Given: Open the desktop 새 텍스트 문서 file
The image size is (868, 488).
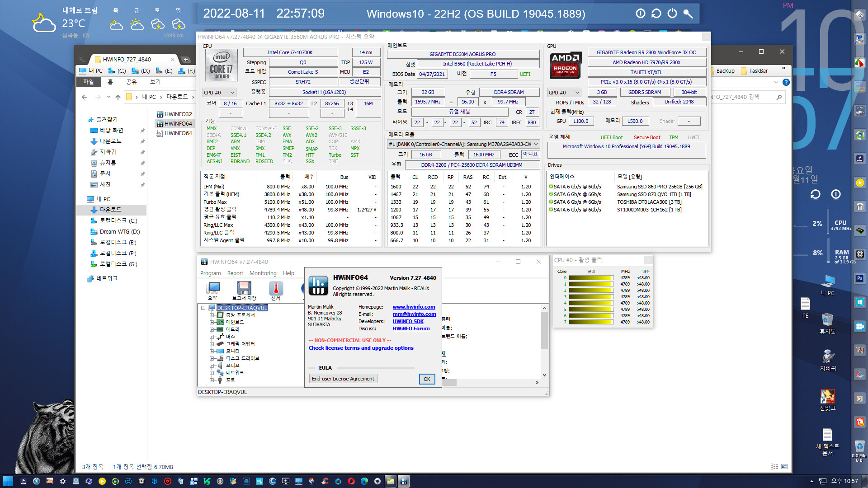Looking at the screenshot, I should click(x=827, y=442).
